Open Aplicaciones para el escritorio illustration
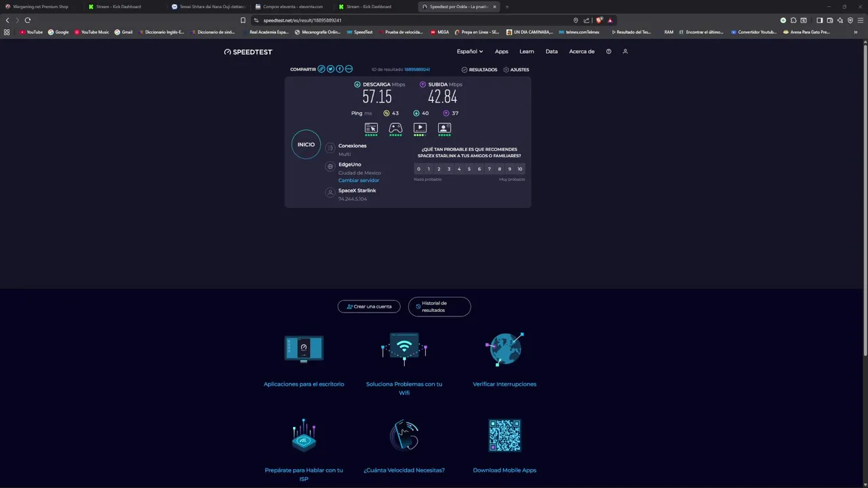 click(x=304, y=349)
